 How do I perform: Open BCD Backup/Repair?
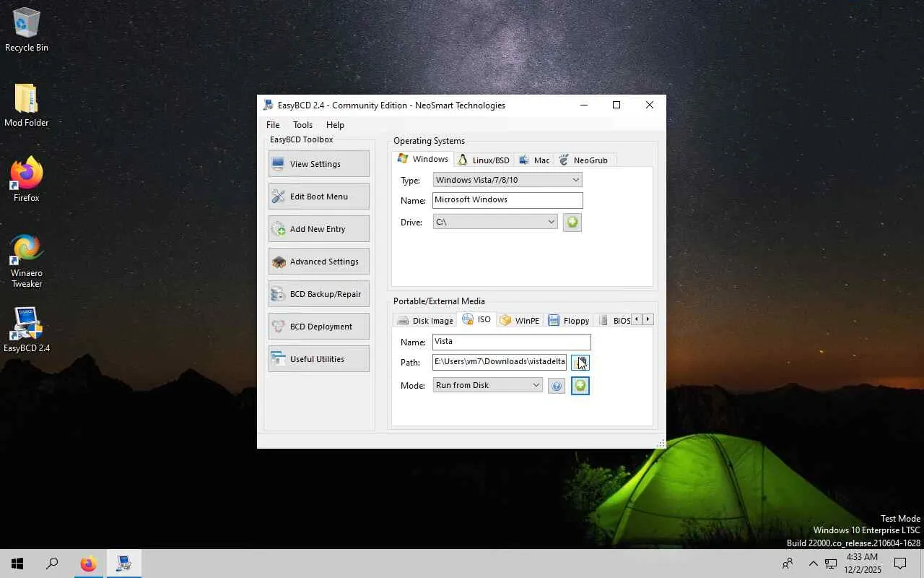[x=318, y=294]
